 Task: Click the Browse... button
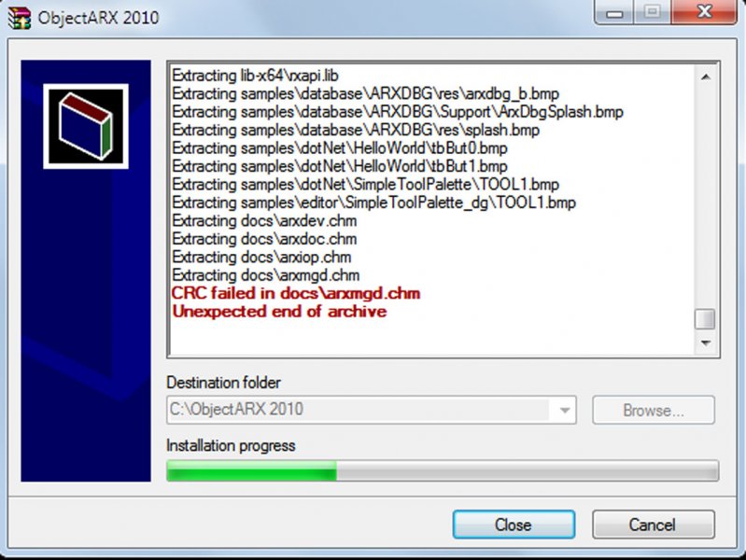coord(654,410)
